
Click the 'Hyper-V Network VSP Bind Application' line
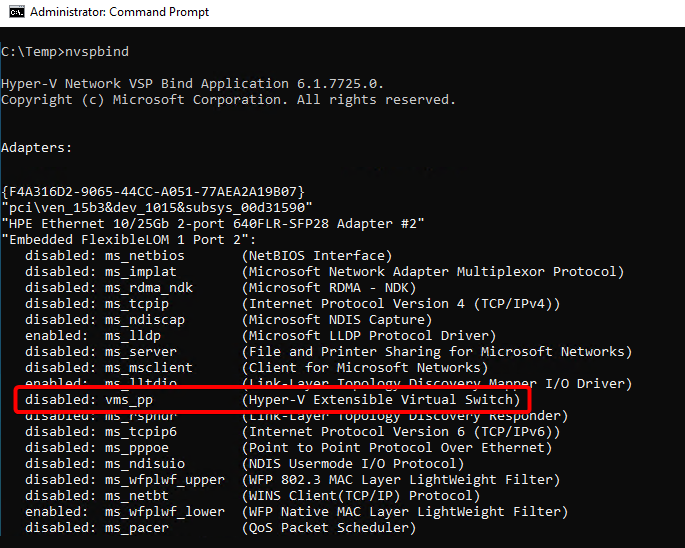(192, 83)
